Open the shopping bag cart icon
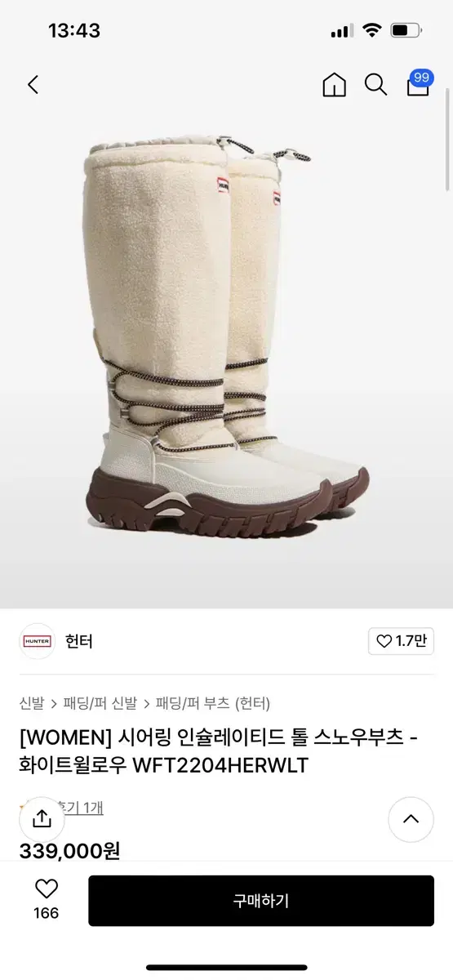453x980 pixels. (418, 85)
